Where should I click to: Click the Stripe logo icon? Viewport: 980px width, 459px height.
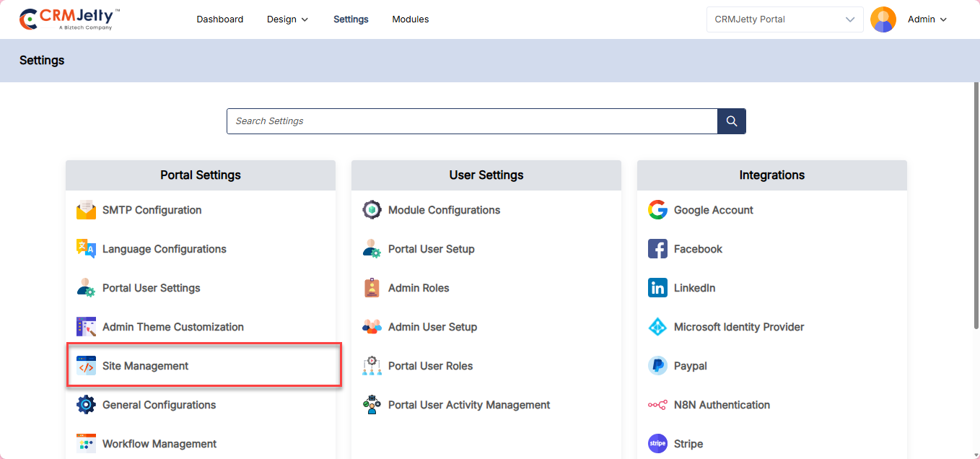(x=657, y=444)
